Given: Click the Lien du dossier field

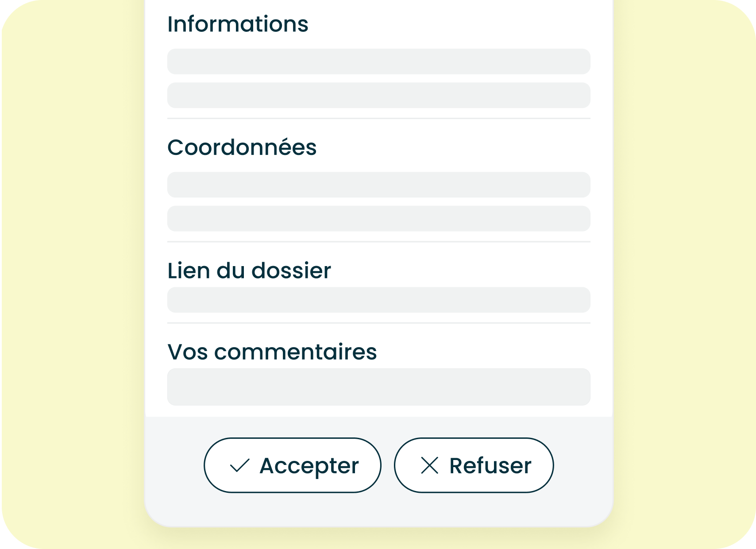Looking at the screenshot, I should point(378,300).
